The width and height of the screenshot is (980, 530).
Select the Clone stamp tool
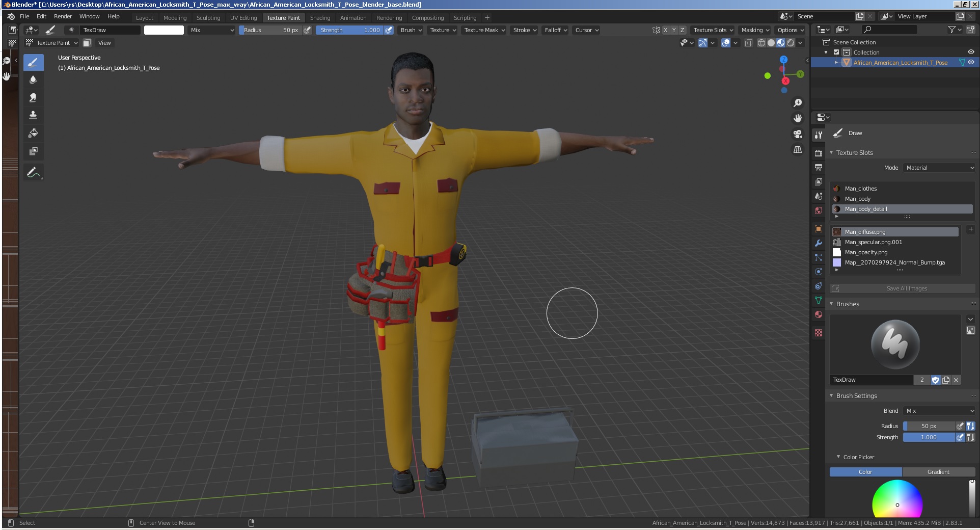(33, 115)
